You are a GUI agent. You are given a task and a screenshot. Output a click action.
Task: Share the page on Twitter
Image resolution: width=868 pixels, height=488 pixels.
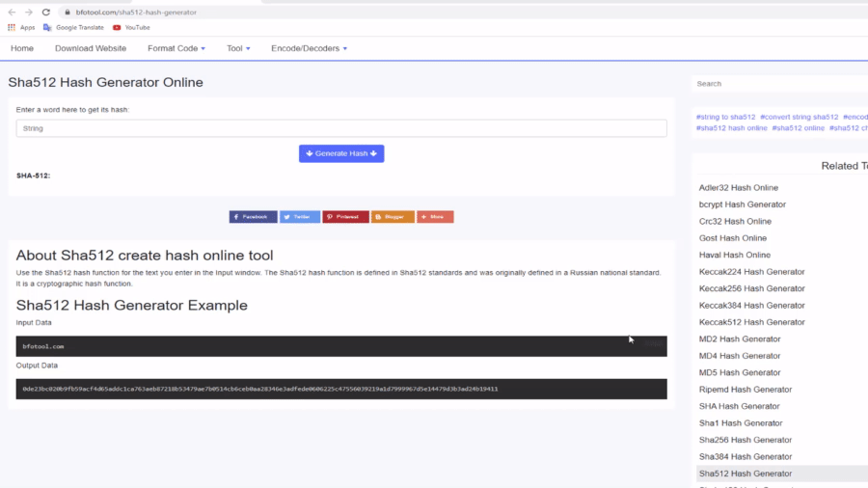point(300,217)
